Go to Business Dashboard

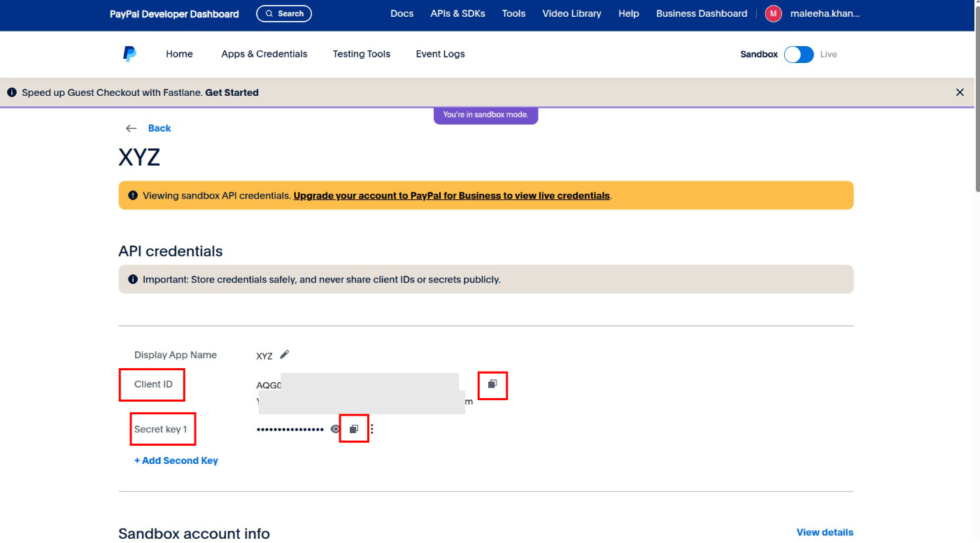(x=702, y=13)
